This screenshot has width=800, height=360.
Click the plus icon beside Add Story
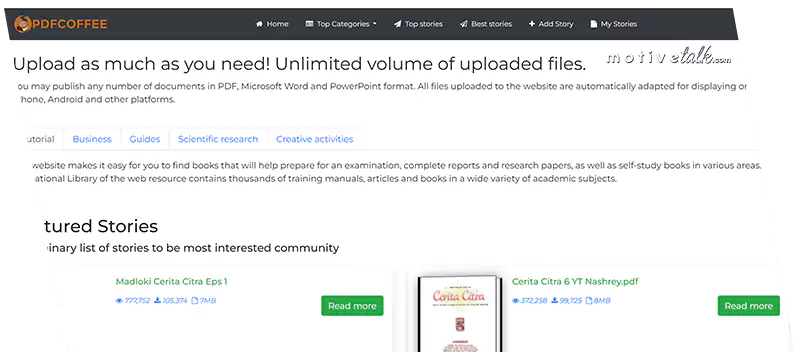tap(532, 24)
